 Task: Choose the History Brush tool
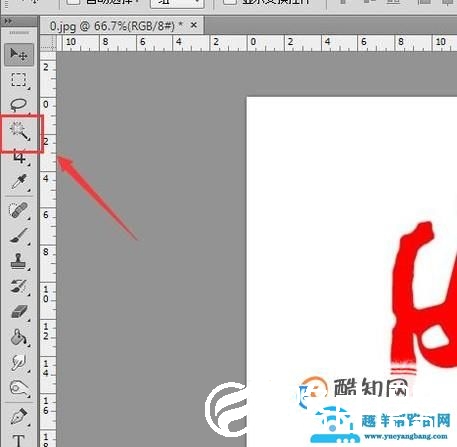(19, 287)
